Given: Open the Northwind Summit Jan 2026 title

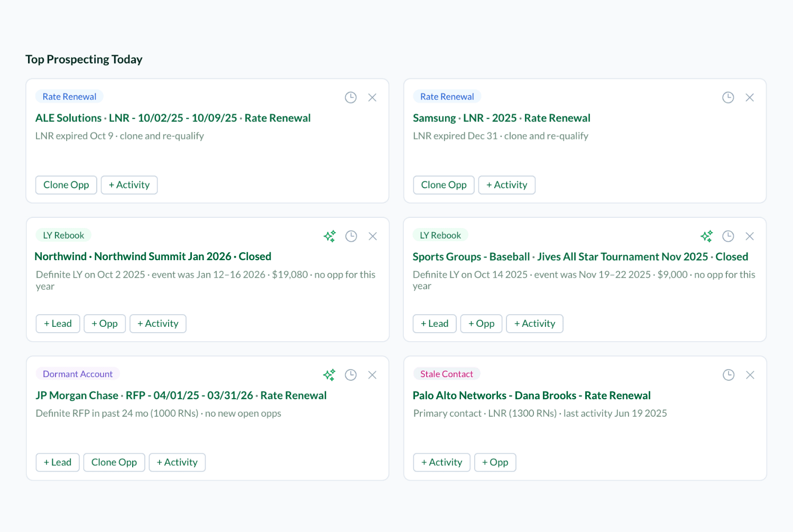Looking at the screenshot, I should (x=153, y=256).
